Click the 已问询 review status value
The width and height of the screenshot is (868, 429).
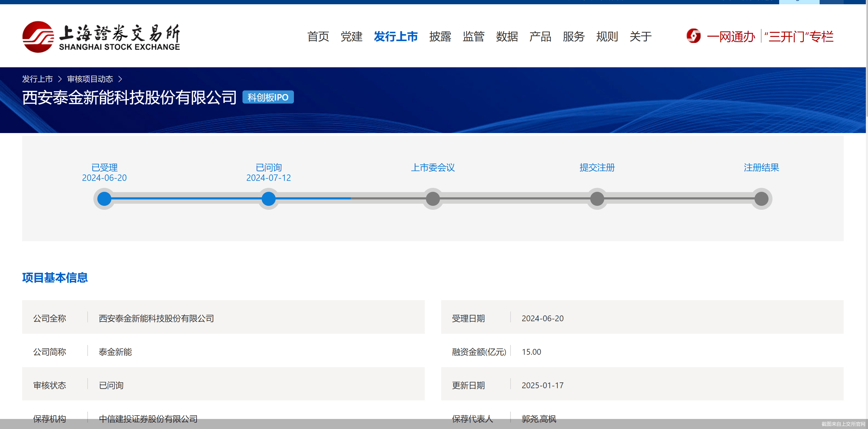(x=111, y=385)
